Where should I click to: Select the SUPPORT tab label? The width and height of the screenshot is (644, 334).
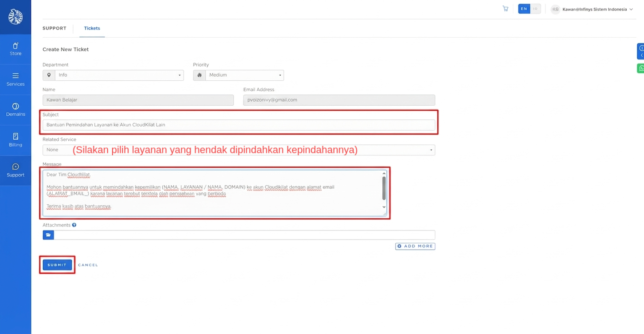(55, 28)
